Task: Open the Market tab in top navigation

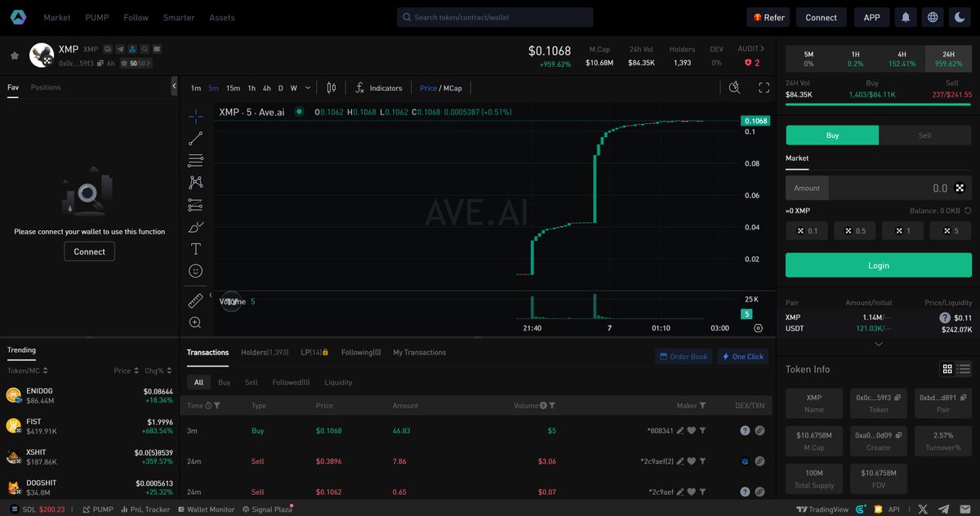Action: [x=57, y=17]
